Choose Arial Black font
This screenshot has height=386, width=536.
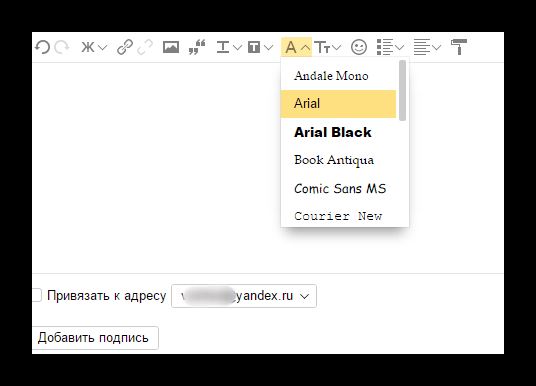point(338,132)
